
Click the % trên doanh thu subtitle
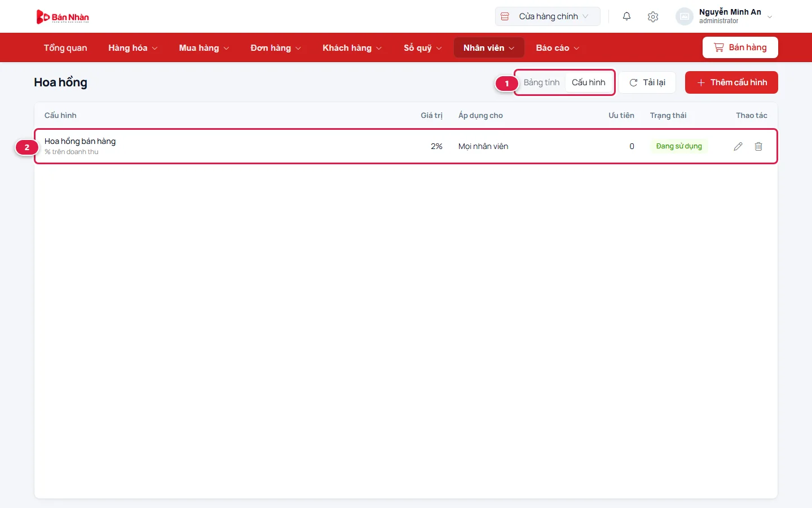pyautogui.click(x=72, y=152)
